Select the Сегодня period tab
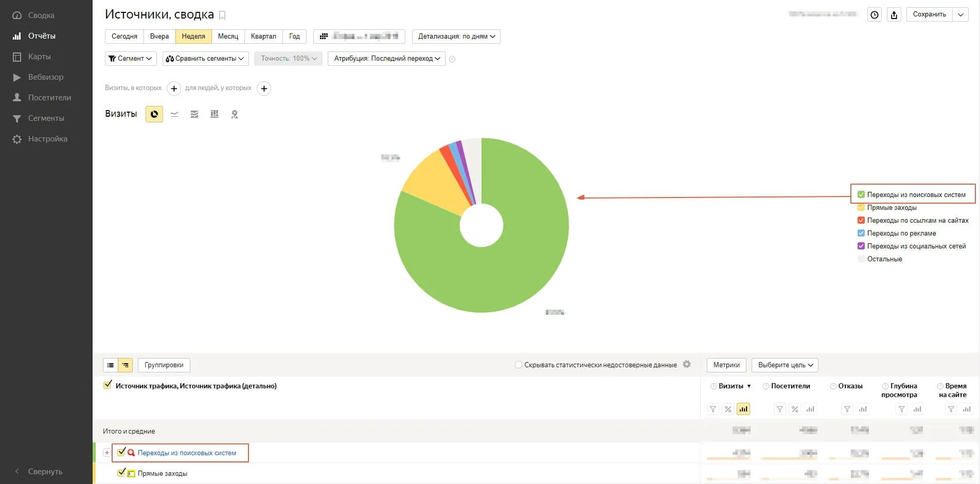Image resolution: width=980 pixels, height=484 pixels. pos(124,37)
